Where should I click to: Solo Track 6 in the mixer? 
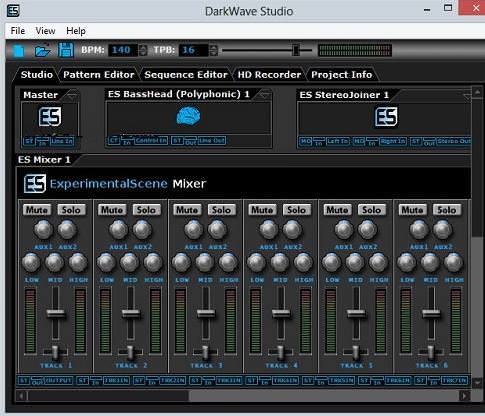click(447, 210)
